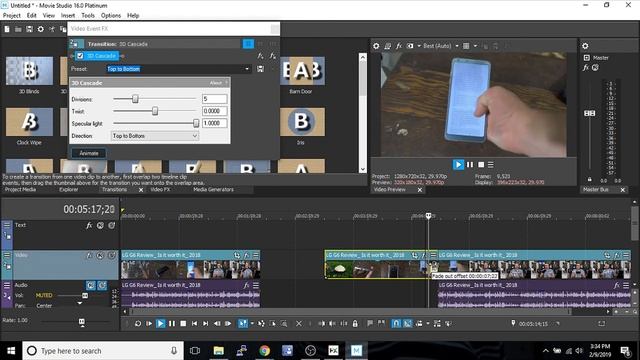Image resolution: width=640 pixels, height=360 pixels.
Task: Adjust the Specular light slider
Action: tap(196, 123)
